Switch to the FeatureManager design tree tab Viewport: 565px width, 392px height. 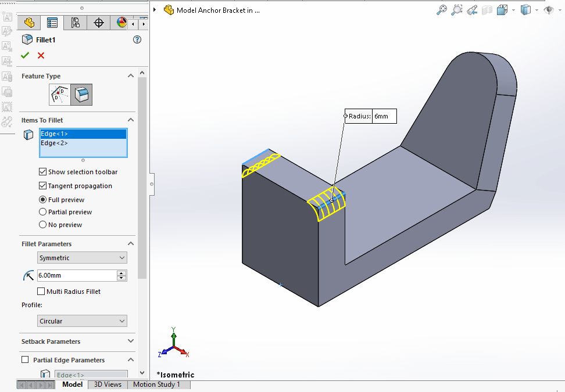pyautogui.click(x=28, y=22)
